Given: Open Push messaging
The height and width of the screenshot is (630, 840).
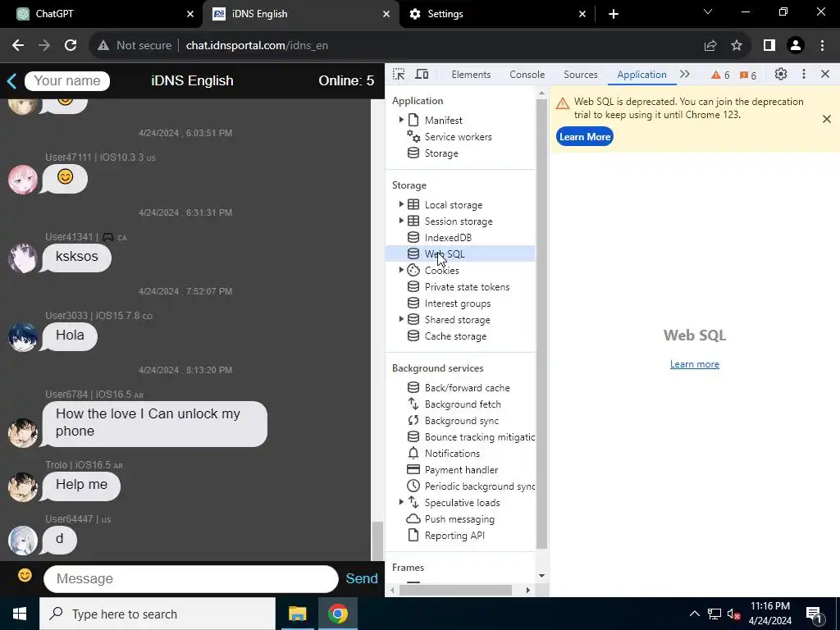Looking at the screenshot, I should [x=459, y=519].
